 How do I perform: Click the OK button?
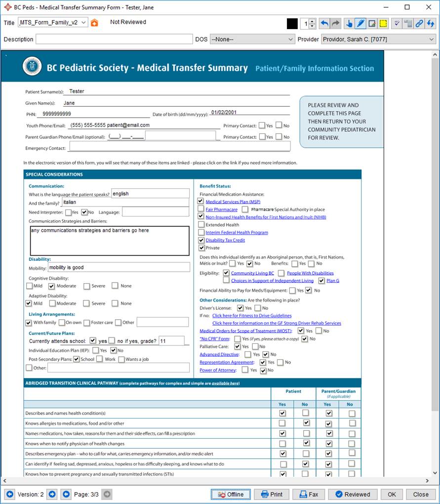[x=392, y=494]
